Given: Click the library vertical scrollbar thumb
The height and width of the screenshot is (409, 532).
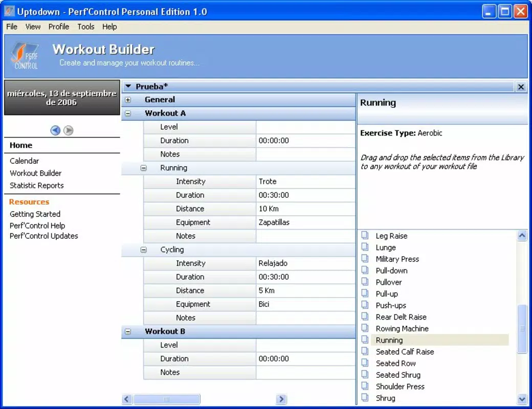Looking at the screenshot, I should click(522, 329).
